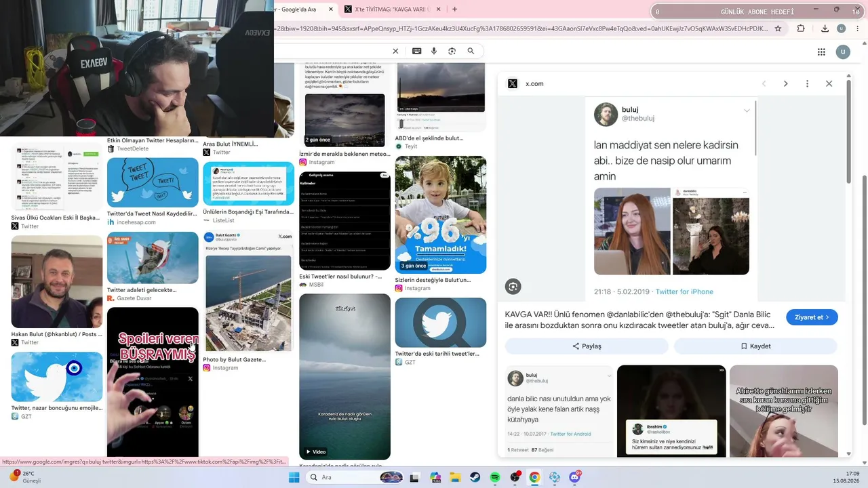Image resolution: width=868 pixels, height=488 pixels.
Task: Open Twitter'da eski tarihli tweet'ler result
Action: coord(437,354)
